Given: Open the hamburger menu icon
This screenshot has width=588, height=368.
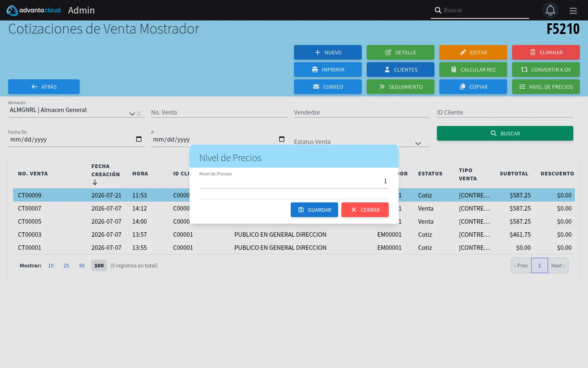Looking at the screenshot, I should [x=573, y=11].
